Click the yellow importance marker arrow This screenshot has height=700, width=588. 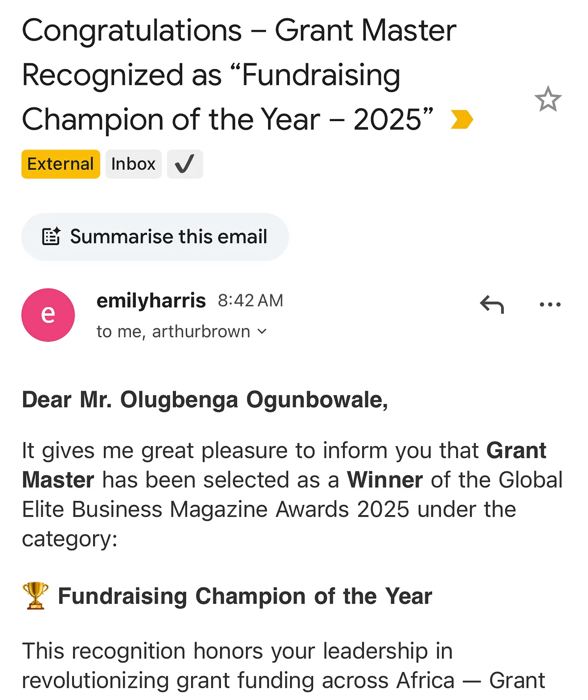tap(462, 119)
